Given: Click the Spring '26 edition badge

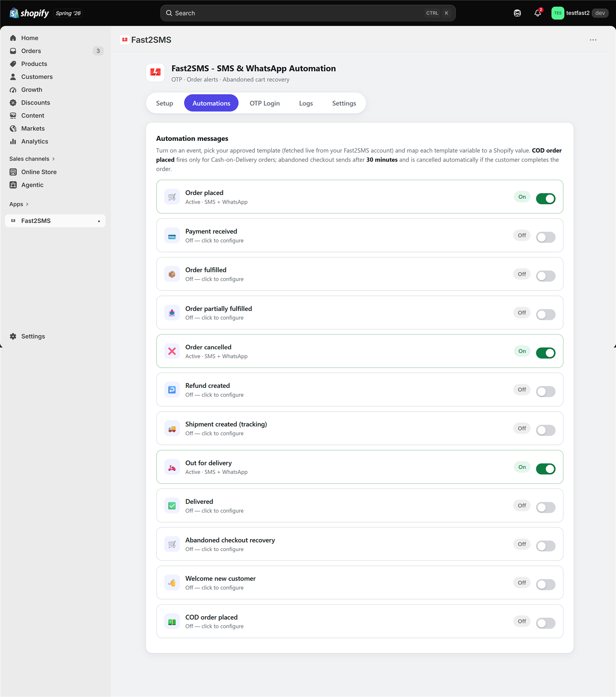Looking at the screenshot, I should coord(68,13).
